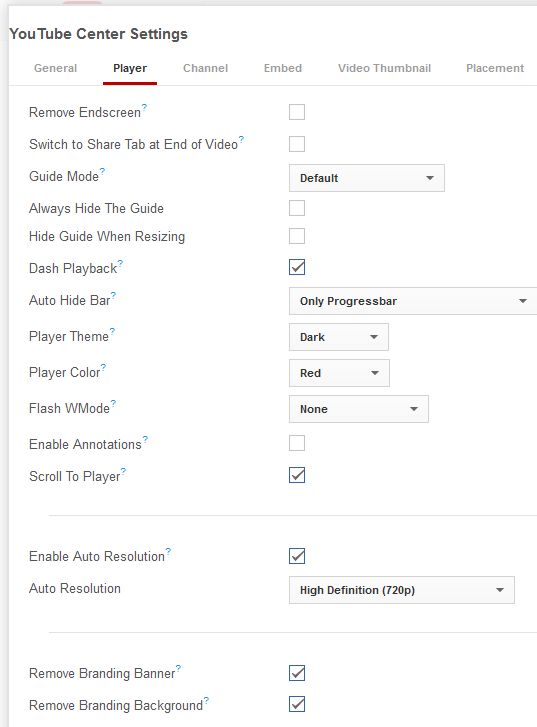Viewport: 537px width, 727px height.
Task: Show Player Theme help question mark
Action: pyautogui.click(x=112, y=331)
